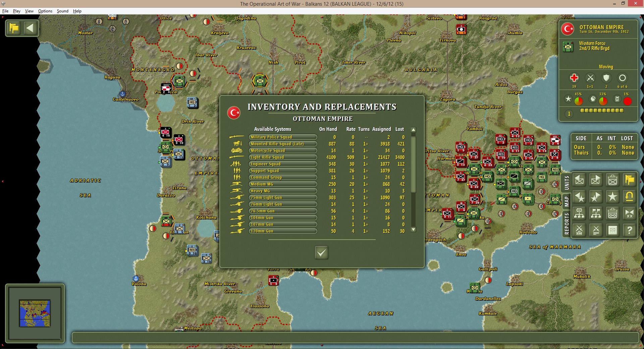Screen dimensions: 644x349
Task: Go to next formation star icon
Action: (x=596, y=197)
